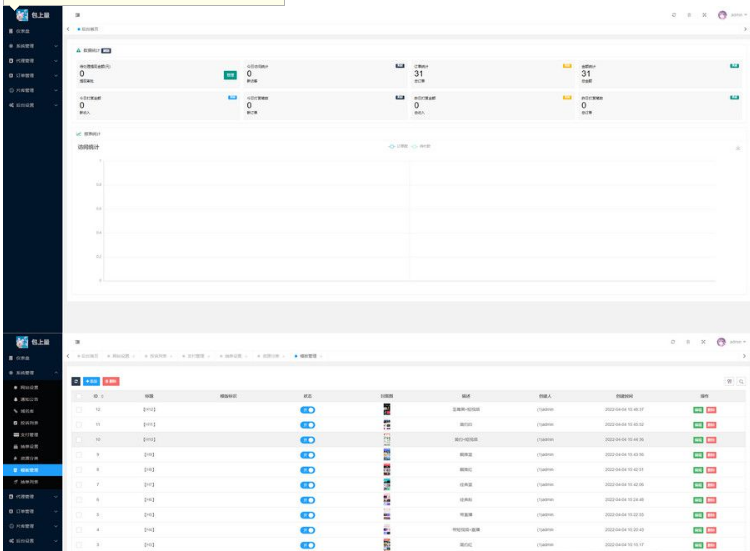Image resolution: width=750 pixels, height=551 pixels.
Task: Click the green button in the first statistics card
Action: 230,74
